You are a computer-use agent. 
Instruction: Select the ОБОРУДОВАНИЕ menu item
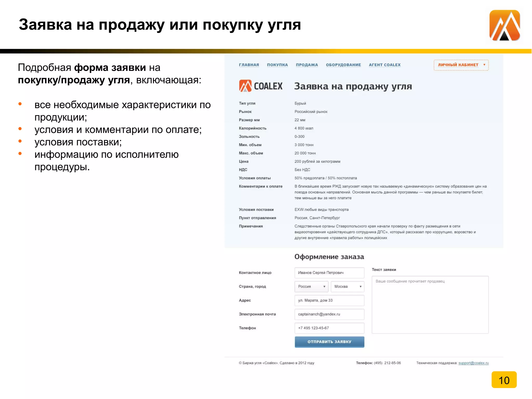[x=343, y=65]
